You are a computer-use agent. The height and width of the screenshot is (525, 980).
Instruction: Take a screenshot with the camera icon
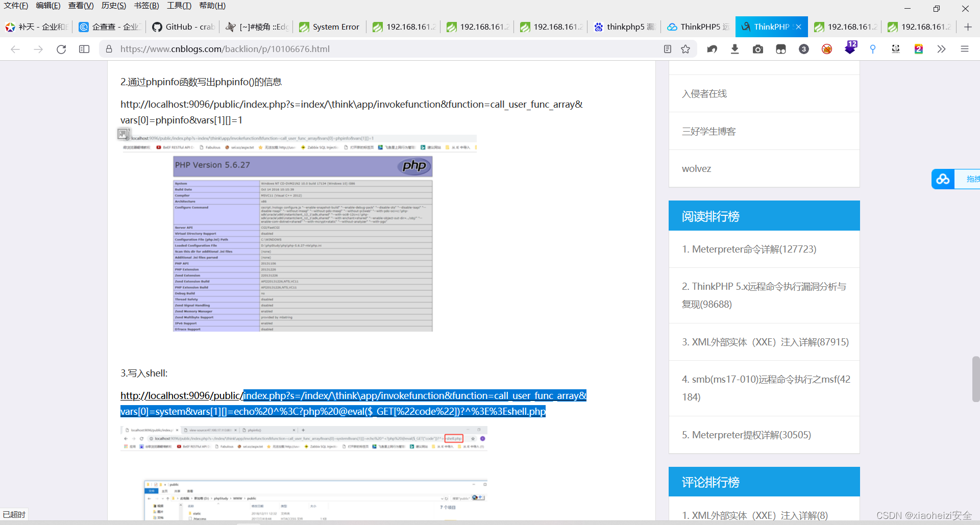tap(758, 49)
